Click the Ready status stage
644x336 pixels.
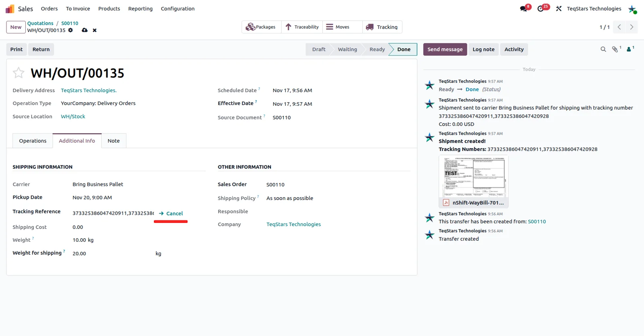click(x=377, y=49)
